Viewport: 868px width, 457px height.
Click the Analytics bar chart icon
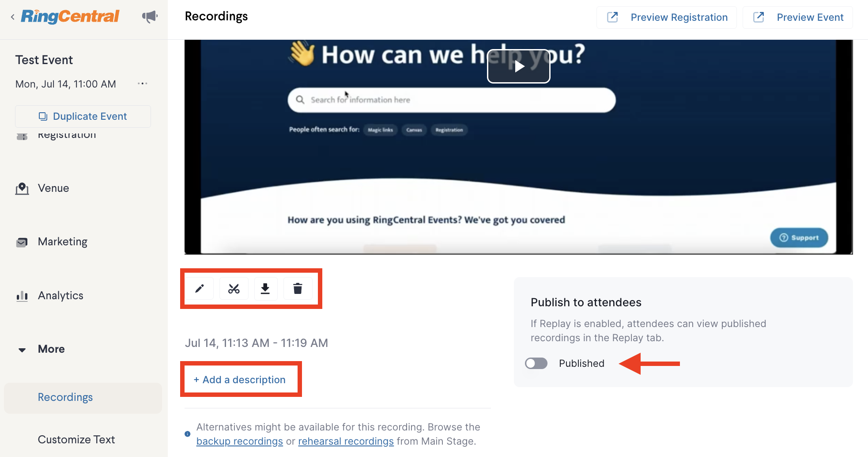22,296
